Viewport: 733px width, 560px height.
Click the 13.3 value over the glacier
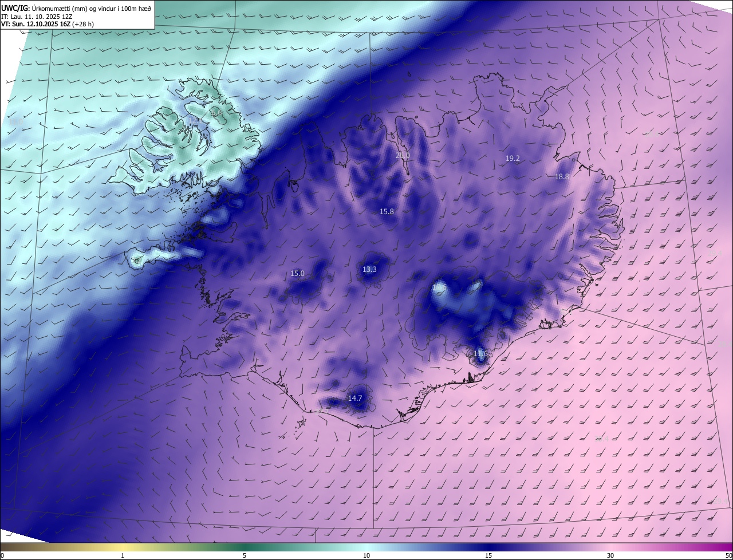click(369, 270)
